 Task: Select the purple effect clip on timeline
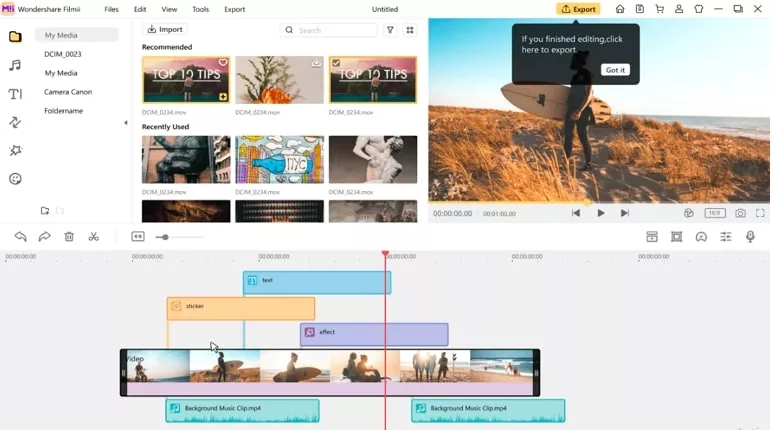tap(374, 334)
